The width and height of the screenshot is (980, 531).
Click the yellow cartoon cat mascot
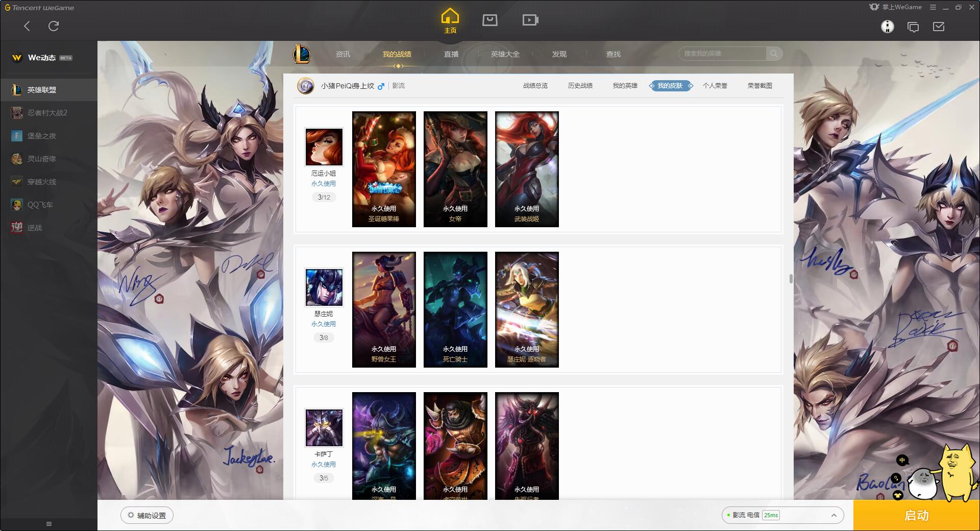tap(956, 472)
